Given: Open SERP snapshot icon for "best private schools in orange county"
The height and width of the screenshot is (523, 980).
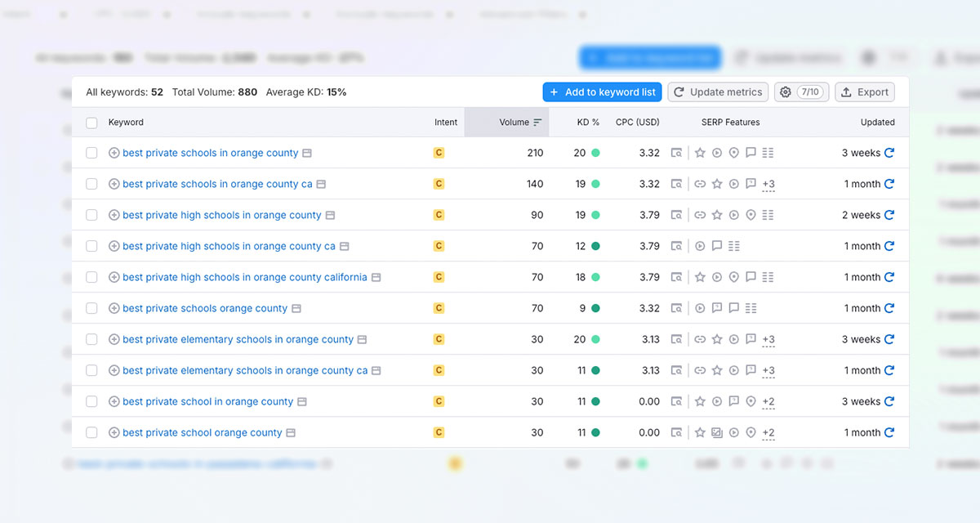Looking at the screenshot, I should point(676,153).
